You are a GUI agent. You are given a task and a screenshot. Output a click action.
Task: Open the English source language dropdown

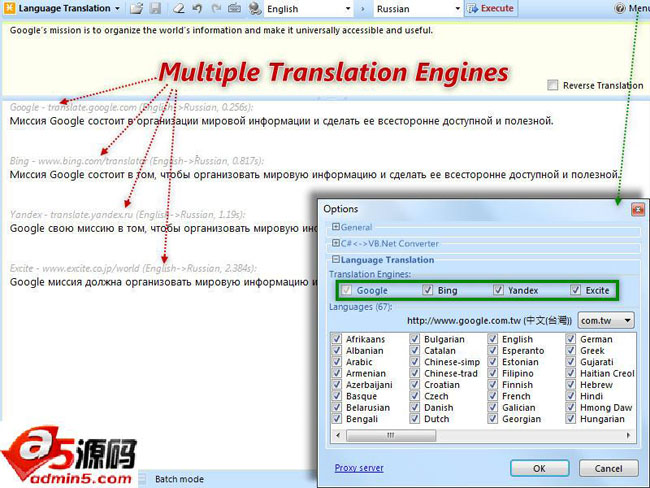coord(308,9)
